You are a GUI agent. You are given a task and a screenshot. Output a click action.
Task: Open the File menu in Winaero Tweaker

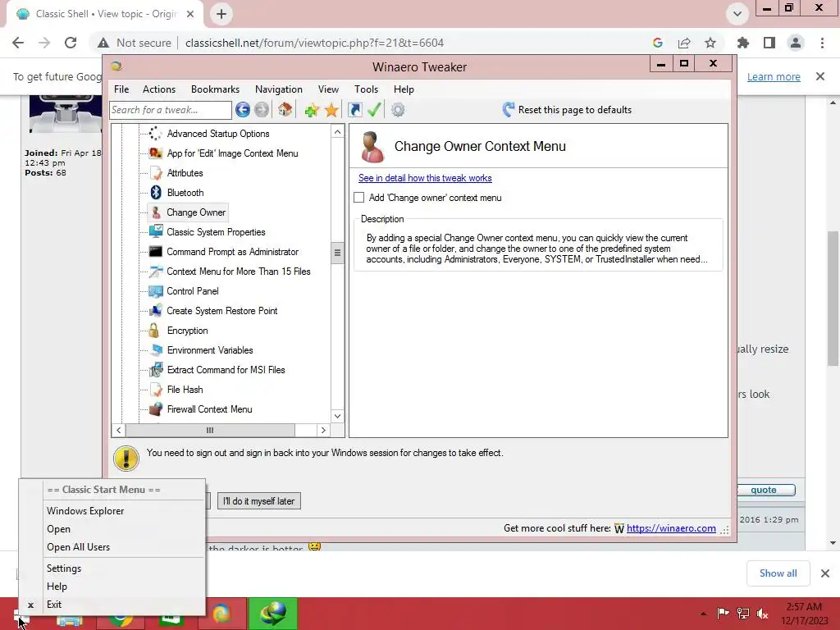point(121,89)
